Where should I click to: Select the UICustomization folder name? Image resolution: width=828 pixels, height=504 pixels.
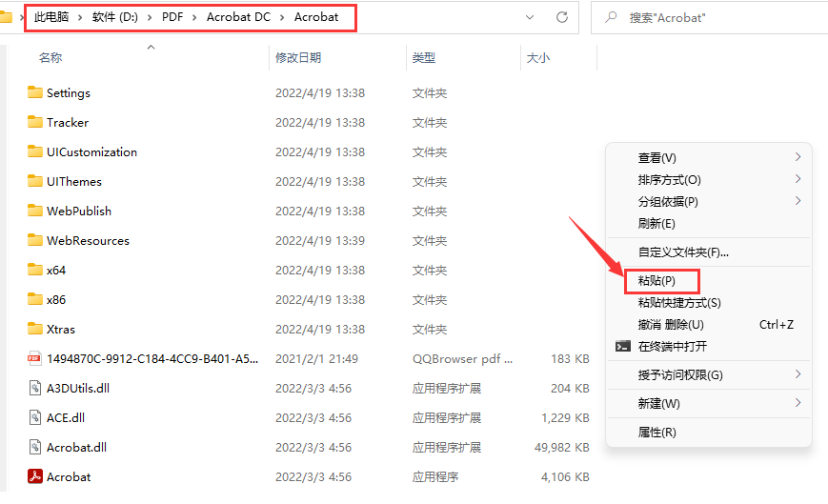tap(91, 152)
